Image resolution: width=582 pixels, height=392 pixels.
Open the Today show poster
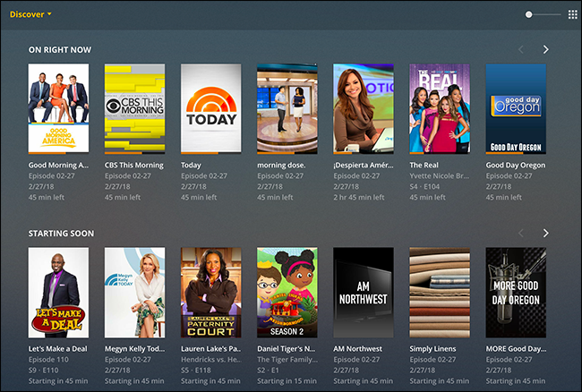(x=210, y=108)
